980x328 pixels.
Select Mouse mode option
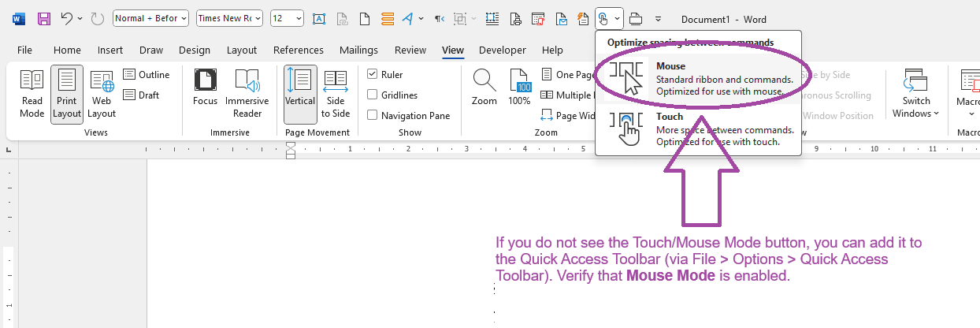pyautogui.click(x=698, y=79)
